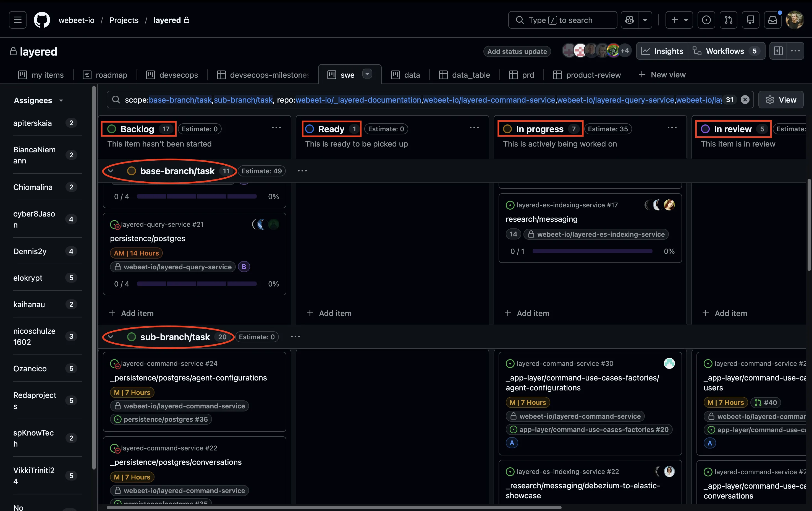Open the swe view dropdown arrow
This screenshot has width=812, height=511.
[367, 74]
